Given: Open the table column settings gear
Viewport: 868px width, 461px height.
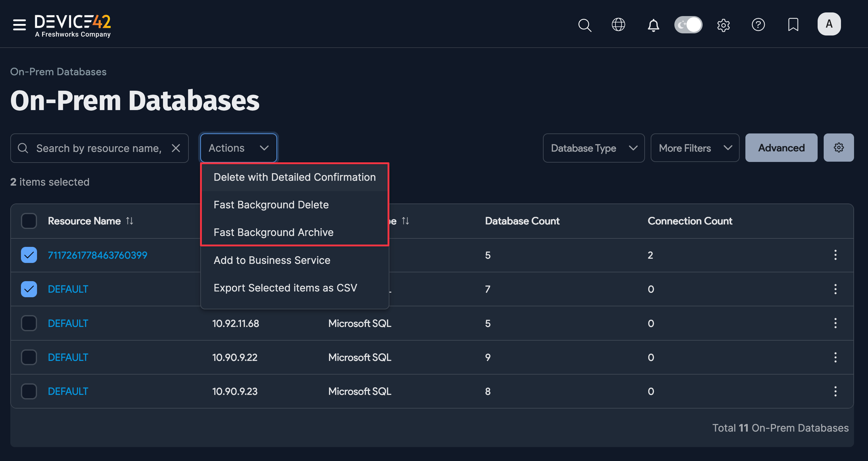Looking at the screenshot, I should coord(839,147).
